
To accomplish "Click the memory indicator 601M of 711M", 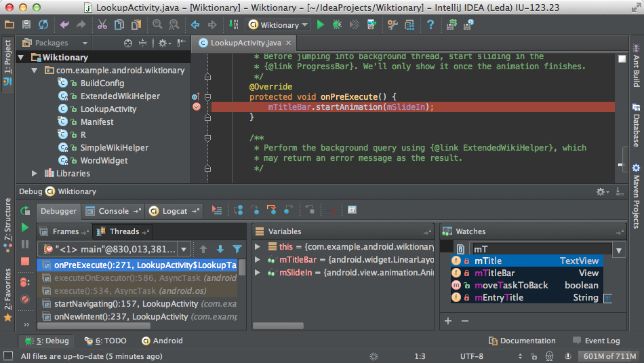I will point(609,356).
